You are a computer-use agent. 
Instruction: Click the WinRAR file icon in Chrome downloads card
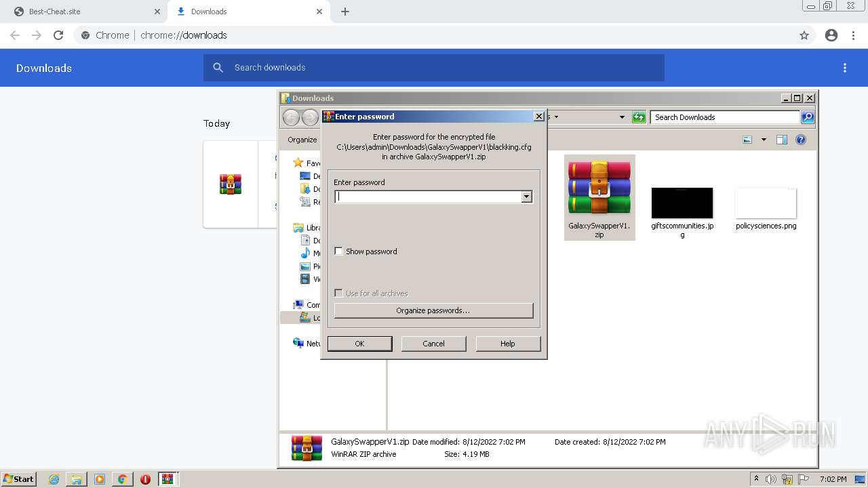231,184
